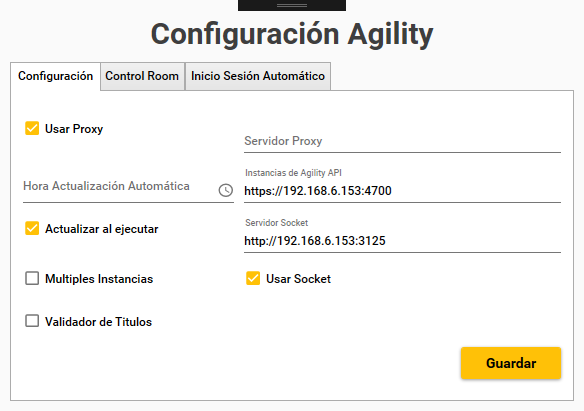Open the Inicio Sesión Automático tab
584x411 pixels.
click(258, 76)
